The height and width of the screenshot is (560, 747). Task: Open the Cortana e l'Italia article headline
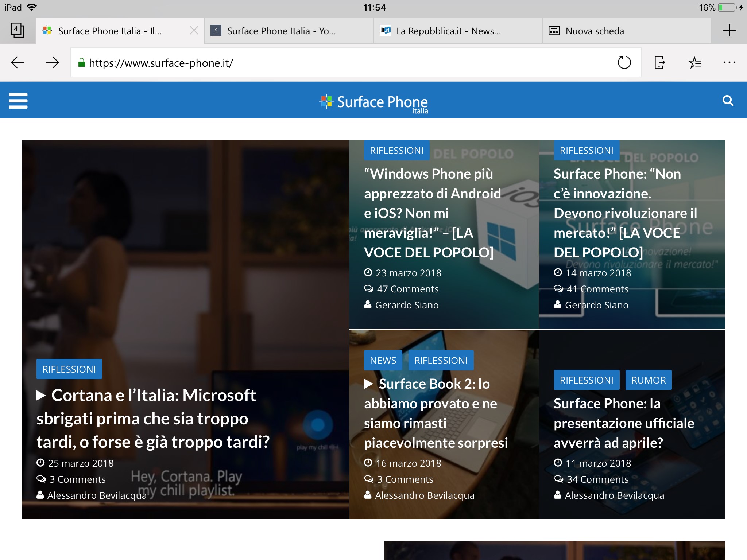153,419
